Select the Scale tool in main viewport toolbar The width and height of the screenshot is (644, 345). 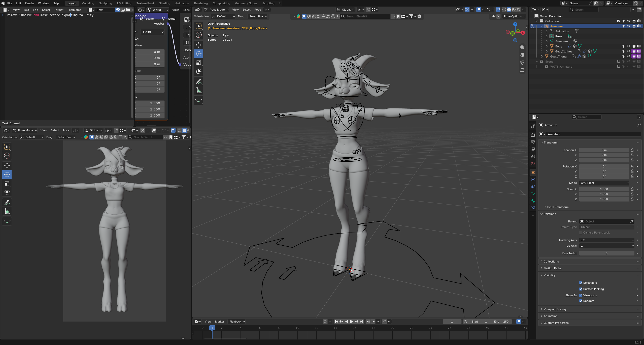tap(199, 63)
